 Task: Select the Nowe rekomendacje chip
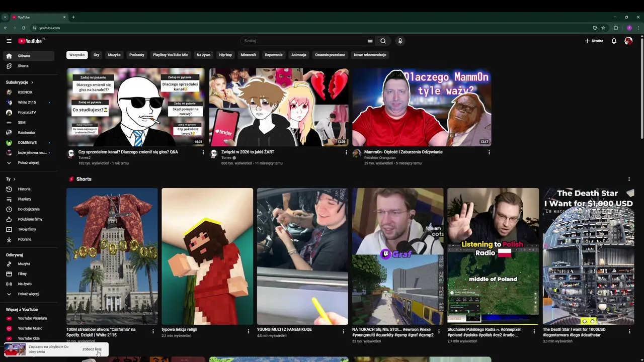point(370,55)
